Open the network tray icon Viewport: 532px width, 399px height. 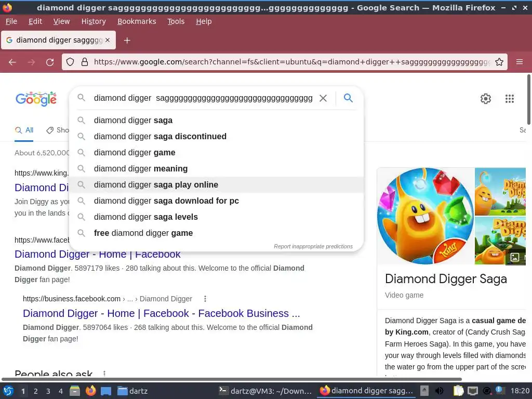pyautogui.click(x=473, y=391)
